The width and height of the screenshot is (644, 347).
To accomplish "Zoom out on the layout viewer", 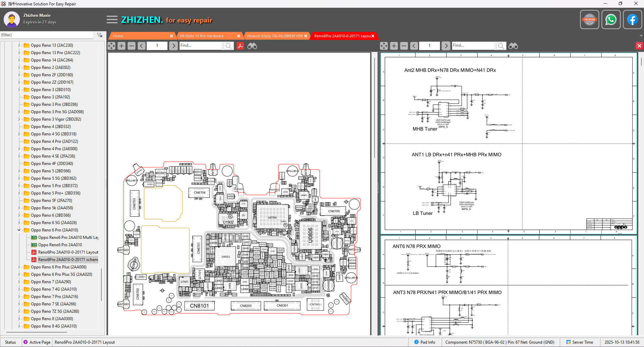I will 132,46.
